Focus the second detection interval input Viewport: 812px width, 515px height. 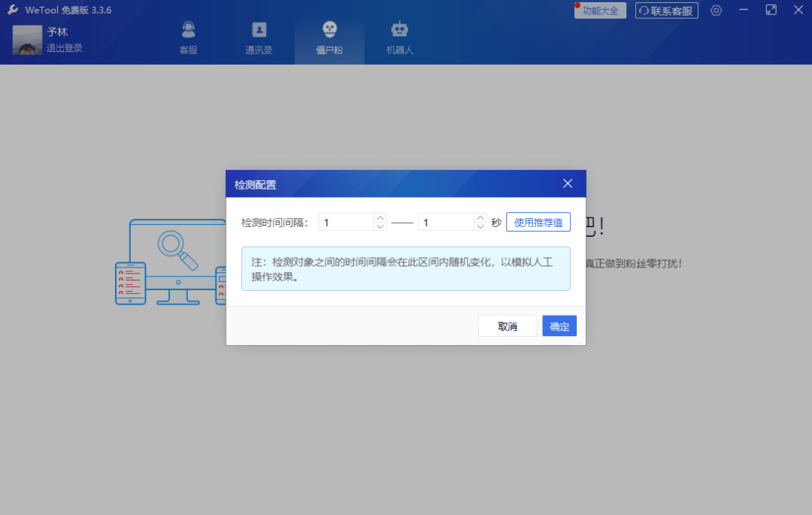click(x=446, y=223)
